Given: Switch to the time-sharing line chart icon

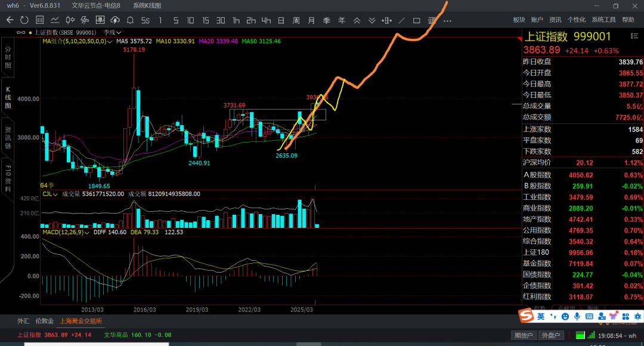Looking at the screenshot, I should click(55, 20).
